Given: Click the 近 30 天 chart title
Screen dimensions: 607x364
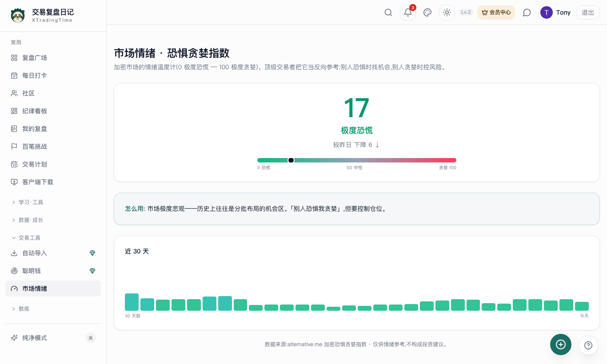Looking at the screenshot, I should (x=137, y=251).
